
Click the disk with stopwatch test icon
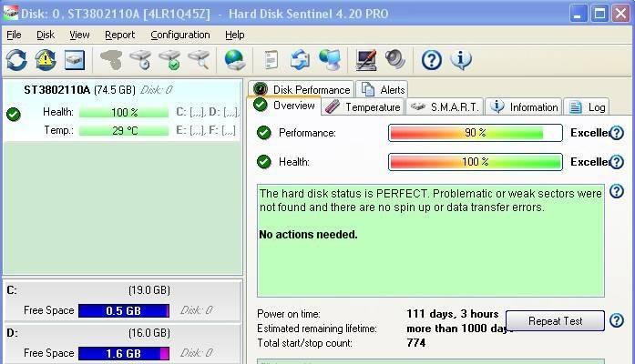point(140,60)
